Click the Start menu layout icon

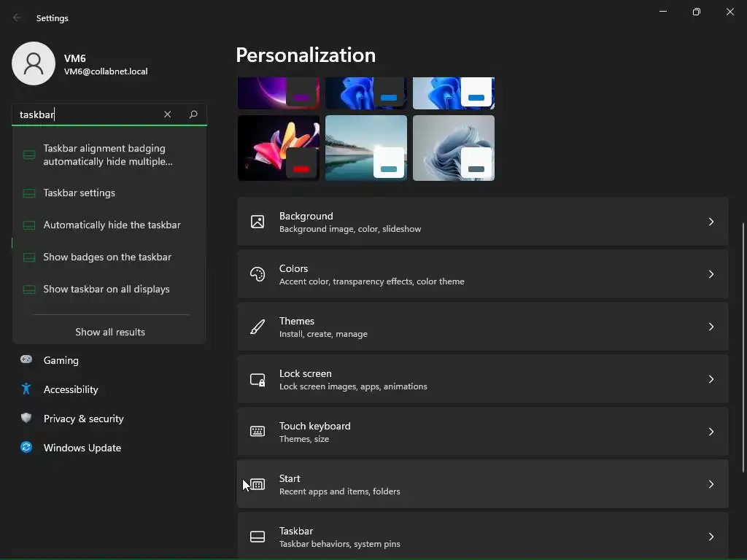pyautogui.click(x=258, y=484)
